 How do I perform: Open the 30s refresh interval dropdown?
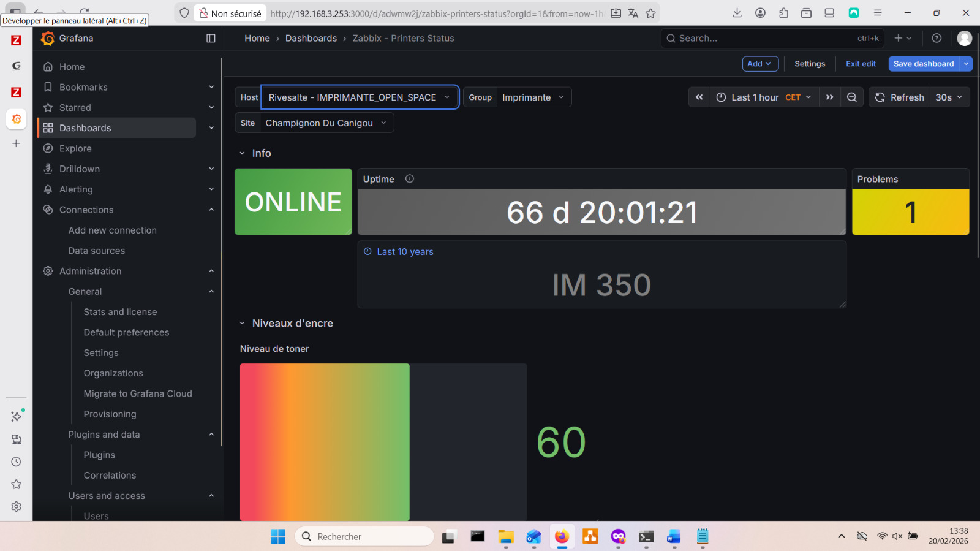pyautogui.click(x=949, y=97)
